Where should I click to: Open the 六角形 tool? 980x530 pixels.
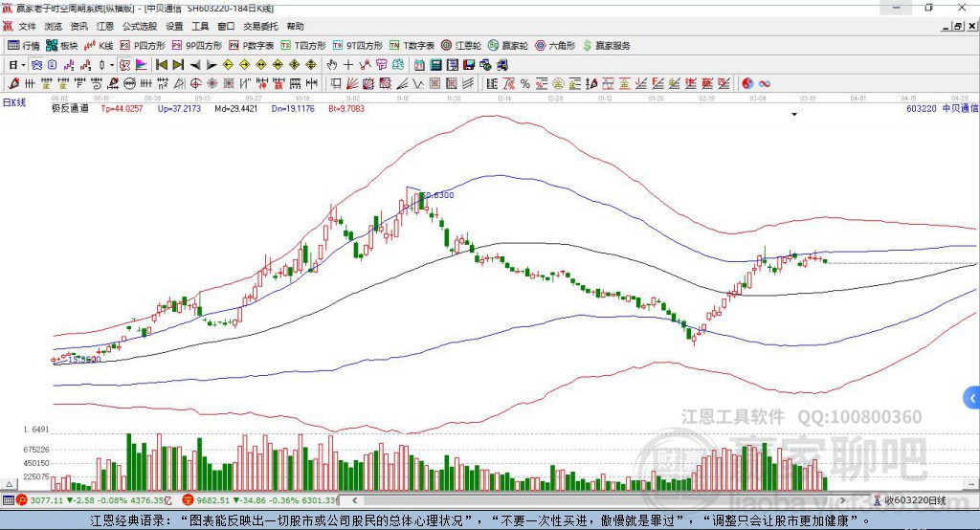[x=555, y=46]
